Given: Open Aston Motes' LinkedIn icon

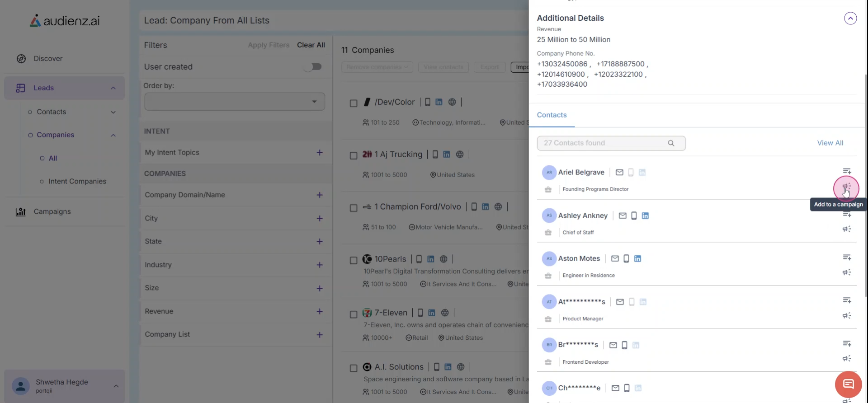Looking at the screenshot, I should click(x=637, y=259).
